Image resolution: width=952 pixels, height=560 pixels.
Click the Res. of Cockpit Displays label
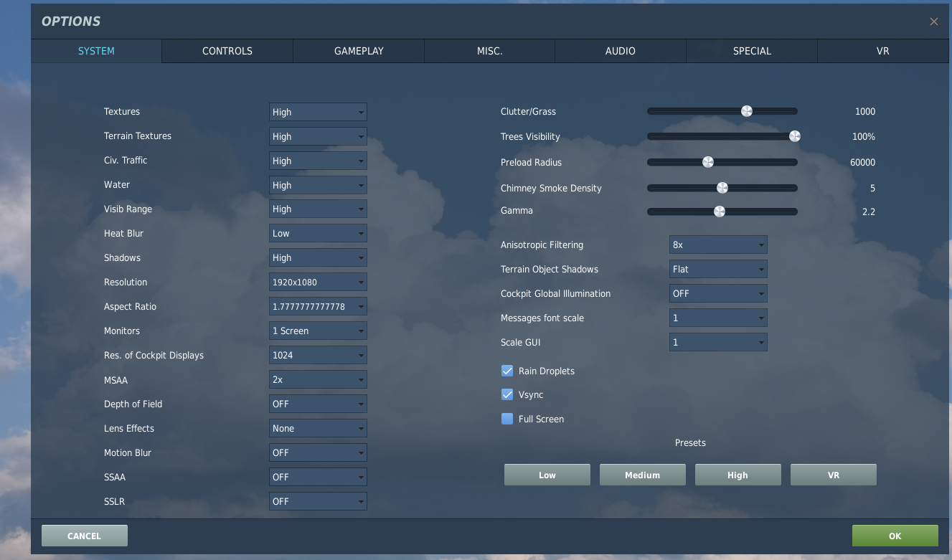(154, 356)
